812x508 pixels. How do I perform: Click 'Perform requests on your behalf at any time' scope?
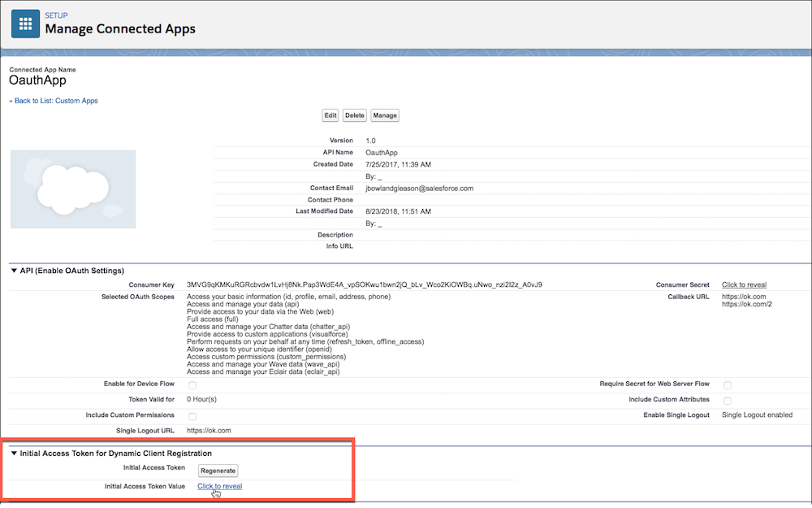point(305,341)
